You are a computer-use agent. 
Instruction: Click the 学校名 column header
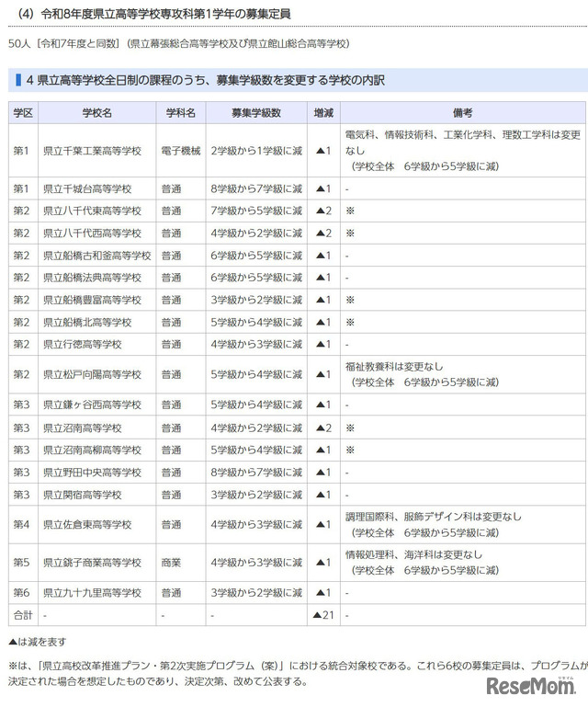[96, 113]
